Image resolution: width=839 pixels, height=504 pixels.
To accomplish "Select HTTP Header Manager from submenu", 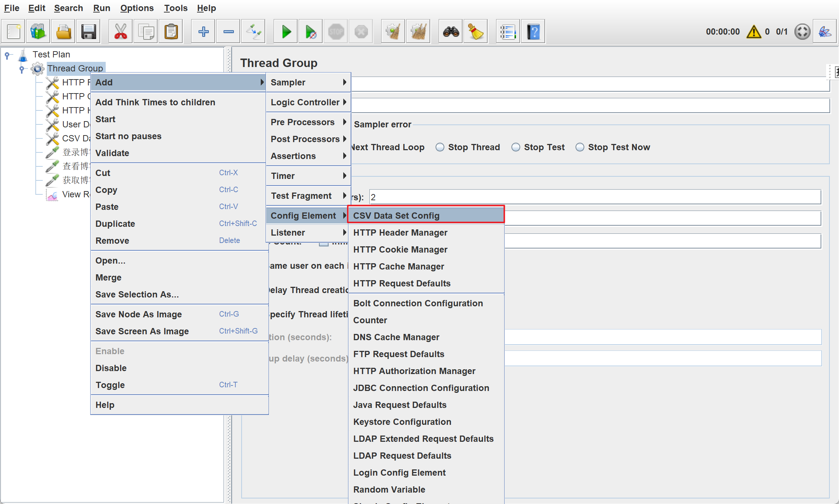I will [400, 233].
